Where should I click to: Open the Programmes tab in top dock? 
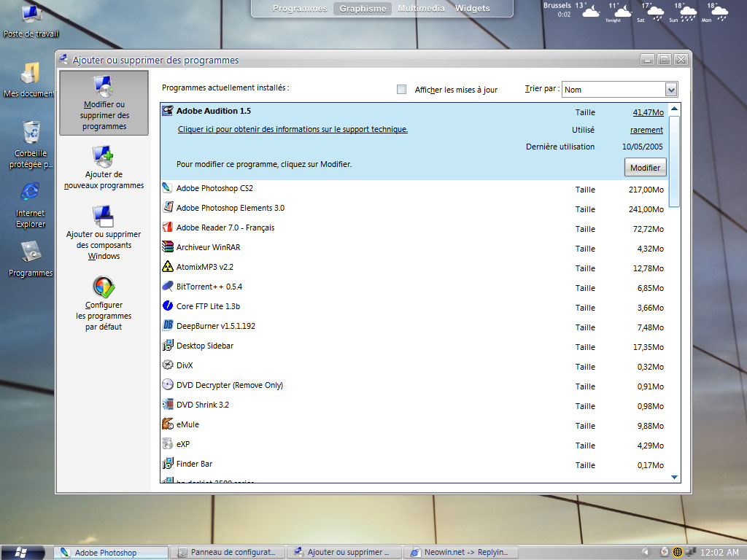click(x=300, y=9)
